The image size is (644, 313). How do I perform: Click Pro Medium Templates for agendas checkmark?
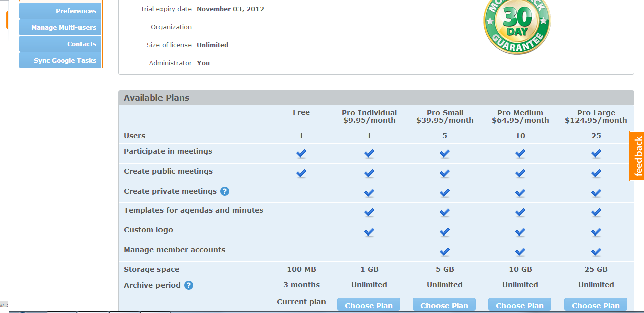click(x=520, y=212)
